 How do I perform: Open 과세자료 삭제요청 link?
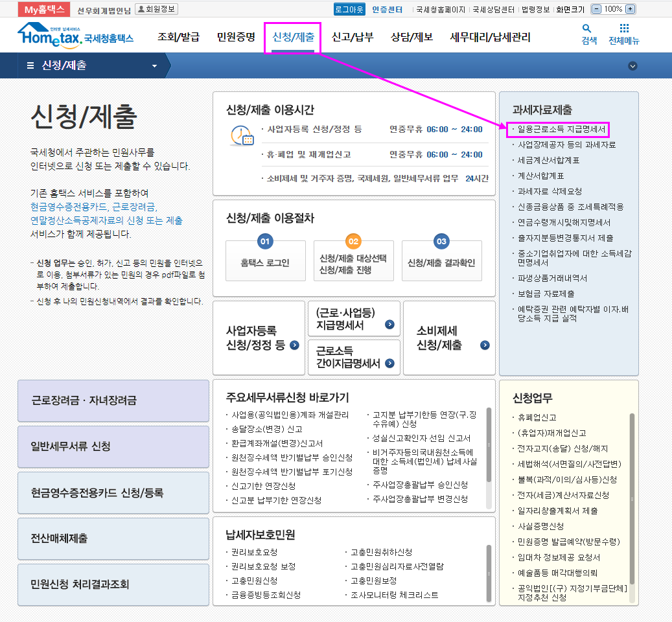point(550,191)
